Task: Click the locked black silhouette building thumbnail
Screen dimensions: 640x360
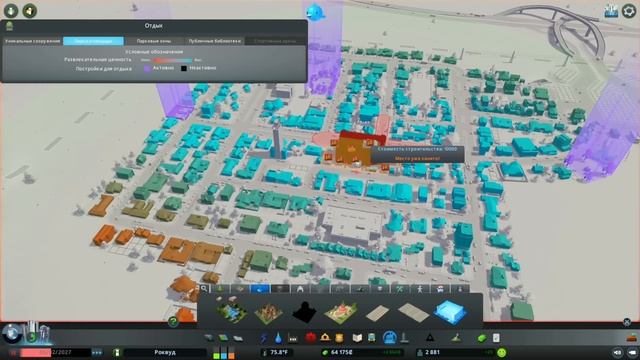Action: tap(304, 312)
